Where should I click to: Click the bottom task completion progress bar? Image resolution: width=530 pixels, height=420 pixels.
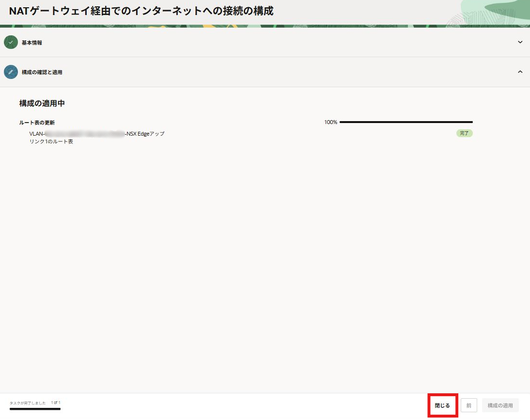(x=35, y=409)
